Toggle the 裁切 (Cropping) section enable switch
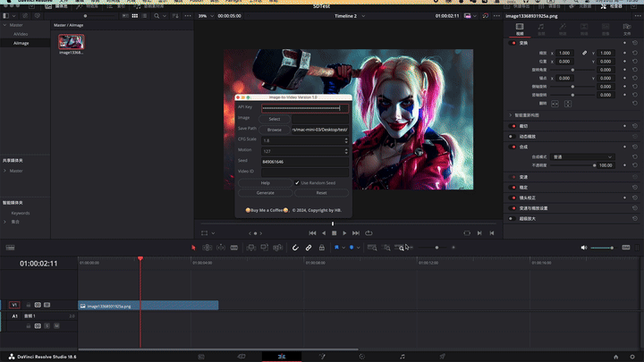Screen dimensions: 644x362 click(513, 126)
